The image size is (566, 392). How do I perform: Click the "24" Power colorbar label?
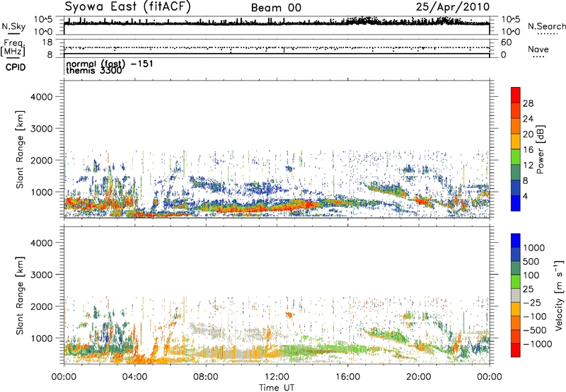(528, 119)
